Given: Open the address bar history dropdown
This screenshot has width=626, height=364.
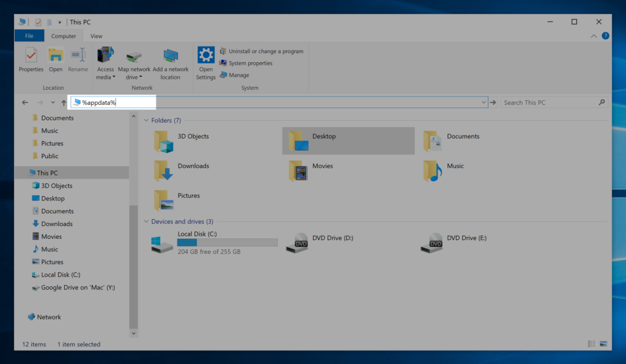Looking at the screenshot, I should click(484, 103).
